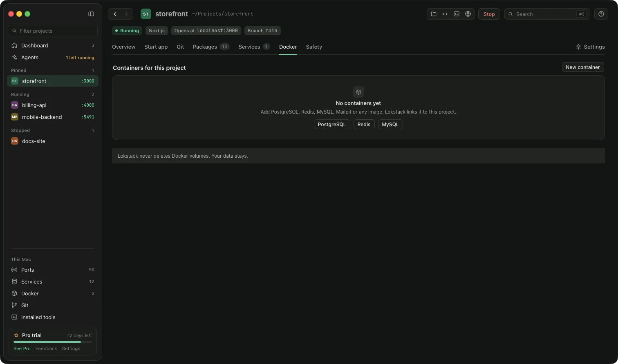The image size is (618, 364).
Task: Open project Settings with gear icon
Action: click(x=590, y=47)
